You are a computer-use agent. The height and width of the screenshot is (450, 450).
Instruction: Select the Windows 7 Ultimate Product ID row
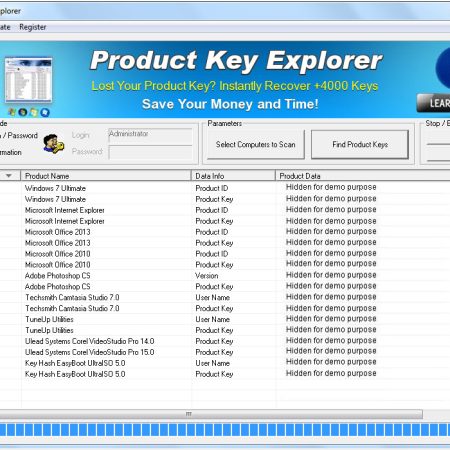pos(225,188)
